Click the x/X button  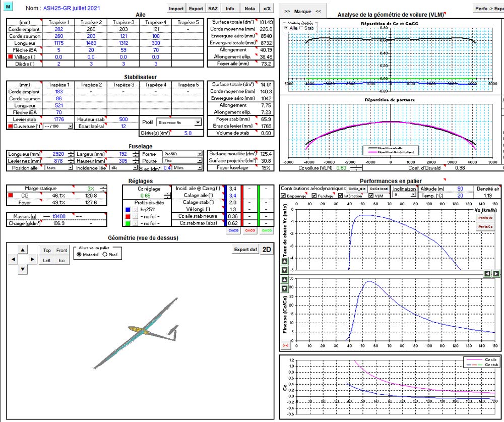pos(267,9)
